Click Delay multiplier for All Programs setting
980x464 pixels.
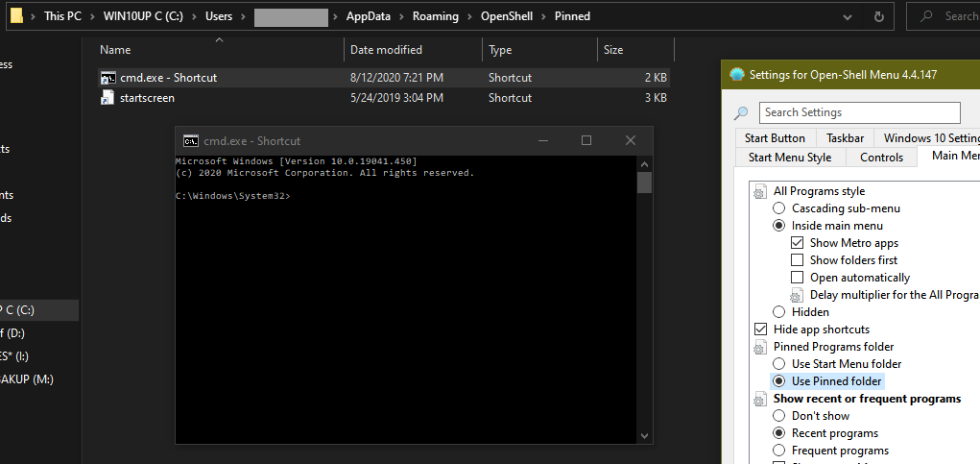[895, 295]
